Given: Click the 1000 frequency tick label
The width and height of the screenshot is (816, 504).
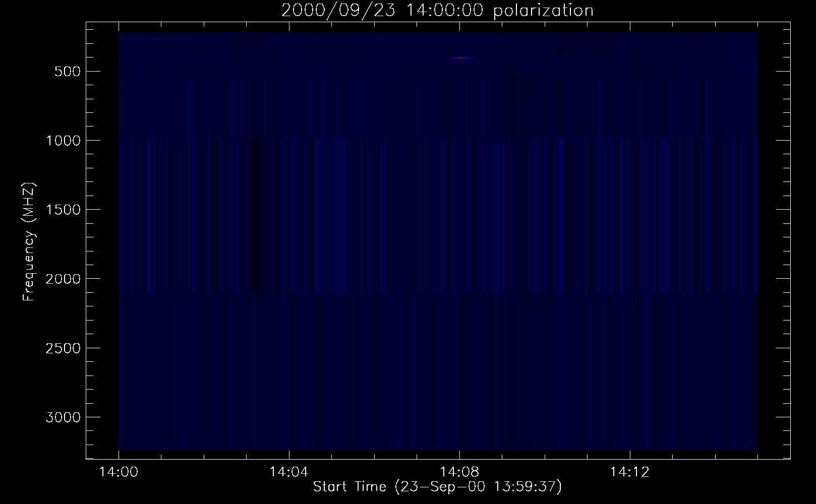Looking at the screenshot, I should click(63, 141).
